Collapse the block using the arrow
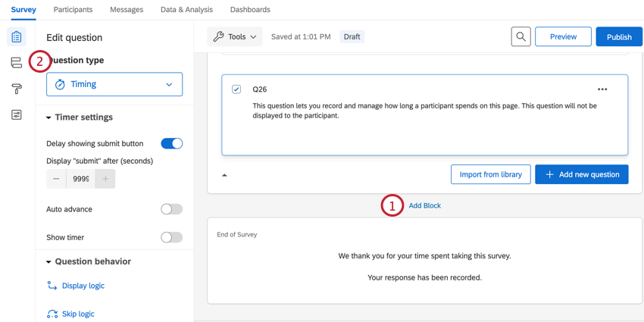The height and width of the screenshot is (322, 644). click(224, 175)
